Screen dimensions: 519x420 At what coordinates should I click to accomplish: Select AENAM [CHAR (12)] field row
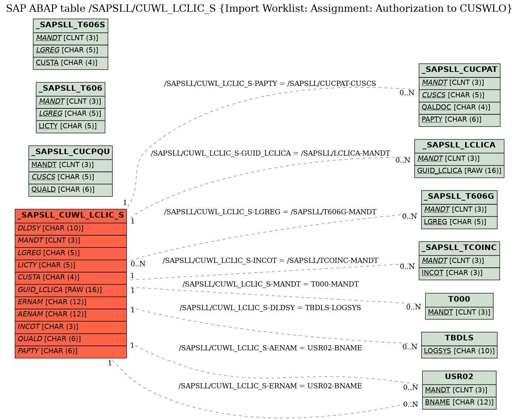[x=71, y=315]
